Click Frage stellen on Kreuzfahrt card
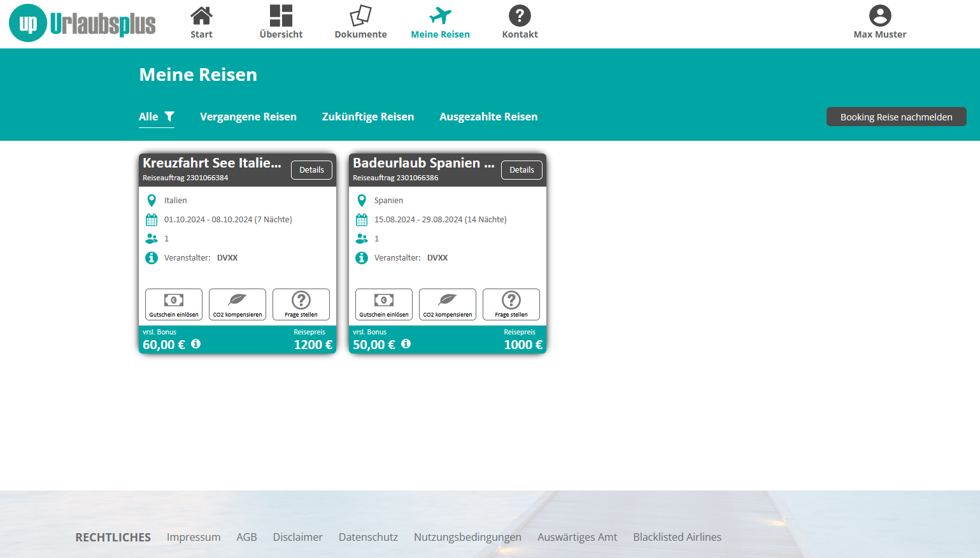Viewport: 980px width, 558px height. pos(301,304)
